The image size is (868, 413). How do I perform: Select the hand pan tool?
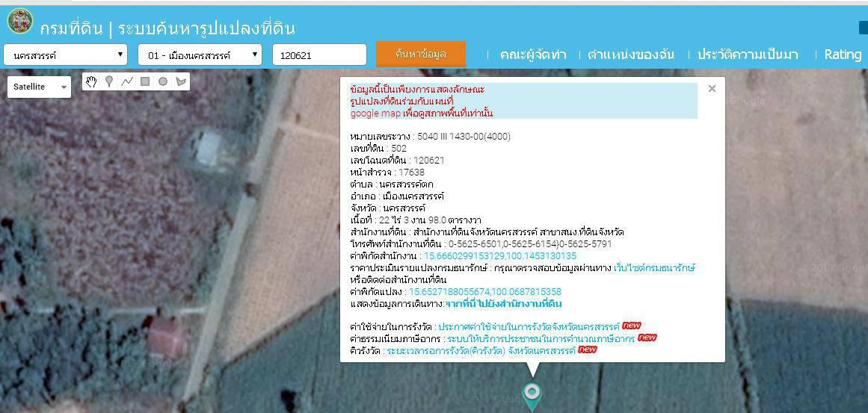pos(91,82)
